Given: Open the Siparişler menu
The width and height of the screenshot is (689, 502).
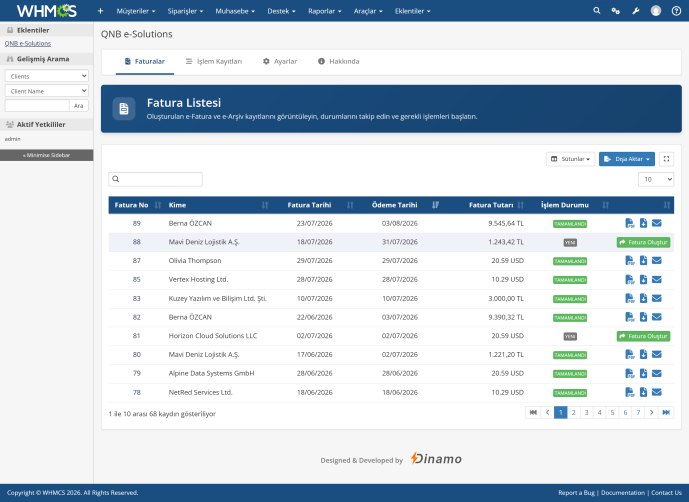Looking at the screenshot, I should click(x=185, y=11).
